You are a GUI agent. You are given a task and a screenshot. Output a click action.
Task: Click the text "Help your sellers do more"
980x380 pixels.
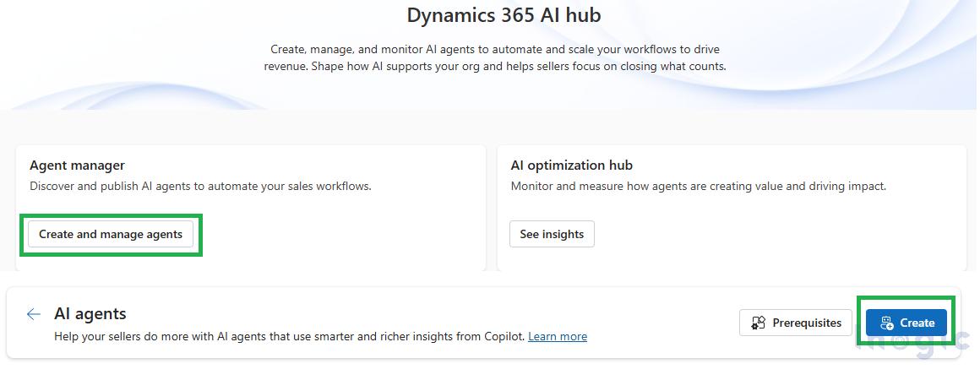[x=116, y=336]
